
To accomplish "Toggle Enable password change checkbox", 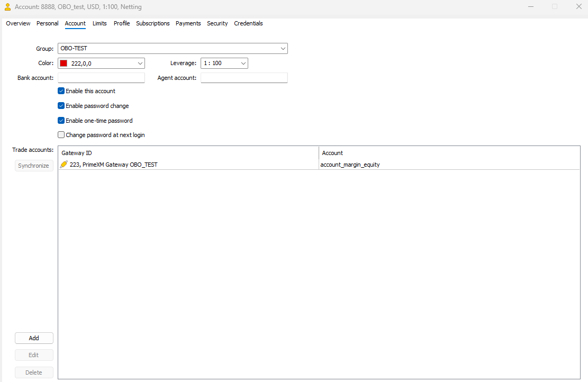I will coord(61,106).
